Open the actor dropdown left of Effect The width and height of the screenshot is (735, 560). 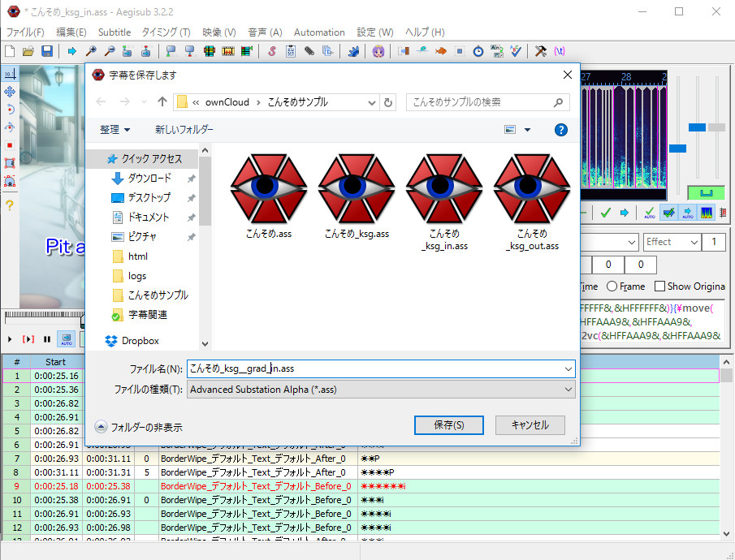point(632,243)
